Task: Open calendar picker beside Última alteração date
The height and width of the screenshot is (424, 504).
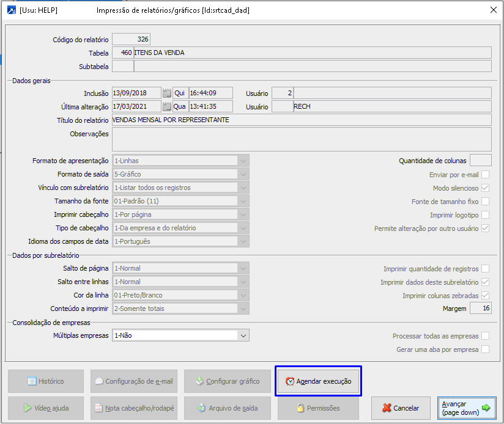Action: 166,106
